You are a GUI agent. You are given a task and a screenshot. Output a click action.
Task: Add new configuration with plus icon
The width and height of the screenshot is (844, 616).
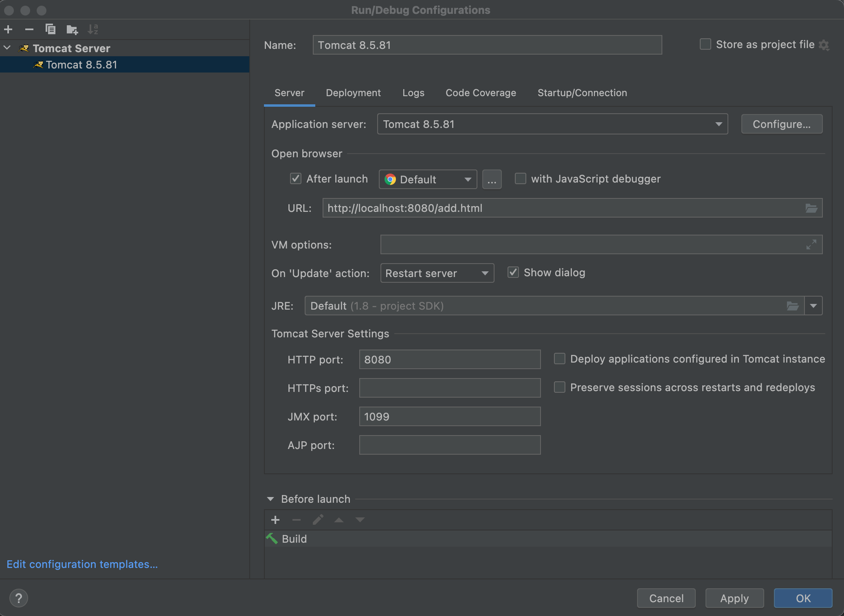8,29
